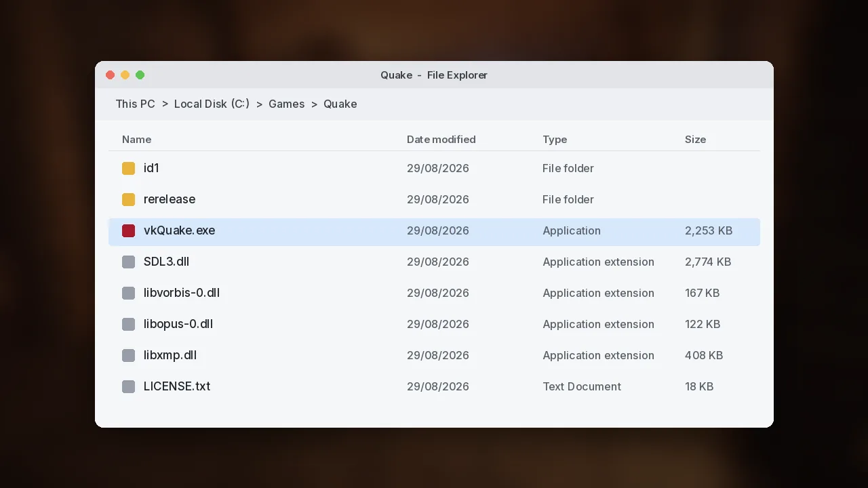Open Games folder in breadcrumb path
The image size is (868, 488).
286,104
